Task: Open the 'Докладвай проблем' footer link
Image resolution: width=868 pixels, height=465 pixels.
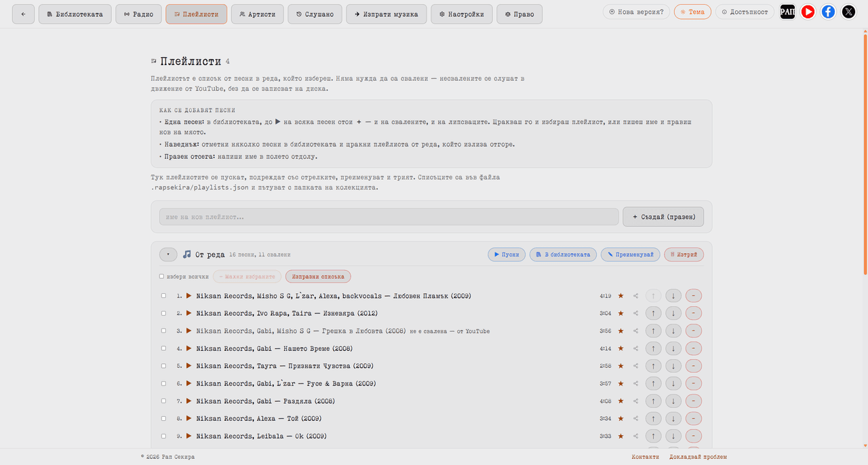Action: (x=698, y=457)
